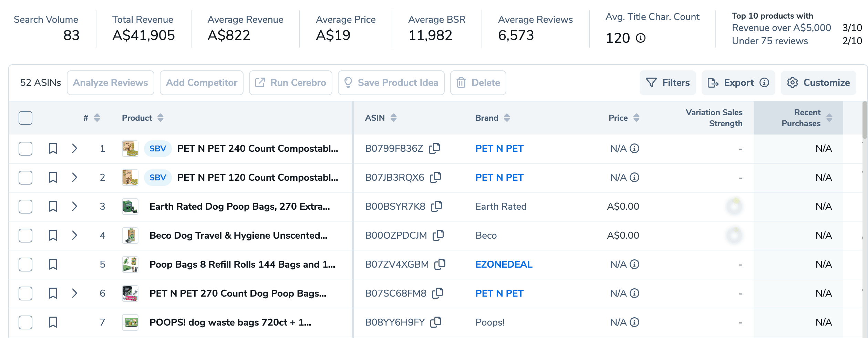This screenshot has height=338, width=868.
Task: Bookmark the PET N PET 240 Count row
Action: pyautogui.click(x=53, y=148)
